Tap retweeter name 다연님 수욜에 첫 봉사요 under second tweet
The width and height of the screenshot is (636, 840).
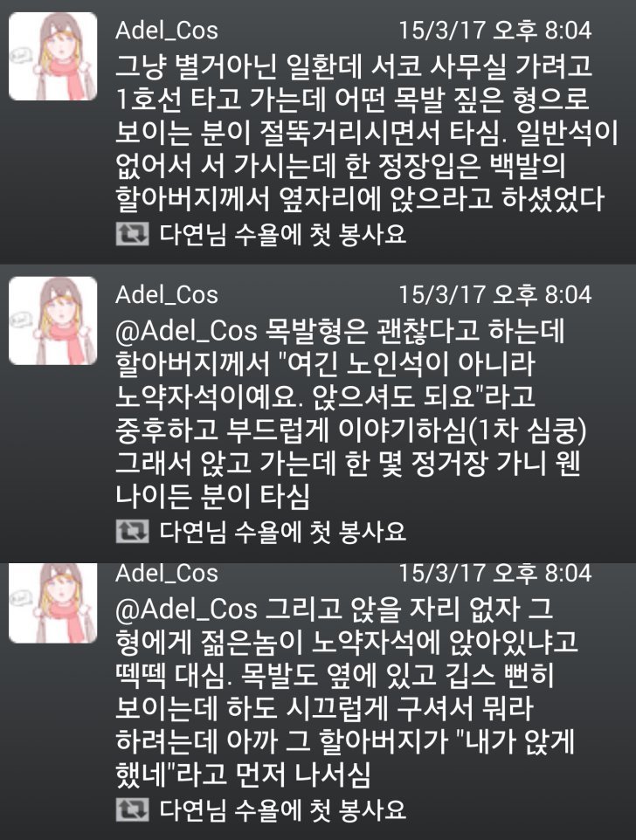tap(283, 532)
